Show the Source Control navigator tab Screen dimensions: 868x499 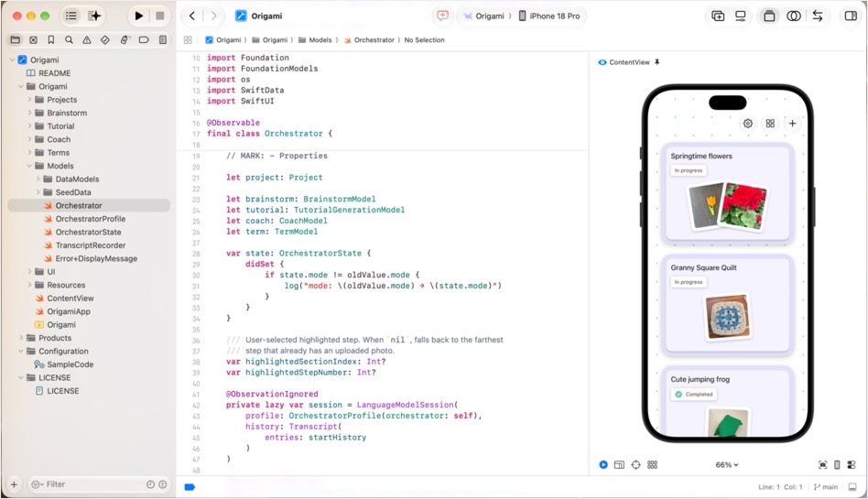point(33,40)
